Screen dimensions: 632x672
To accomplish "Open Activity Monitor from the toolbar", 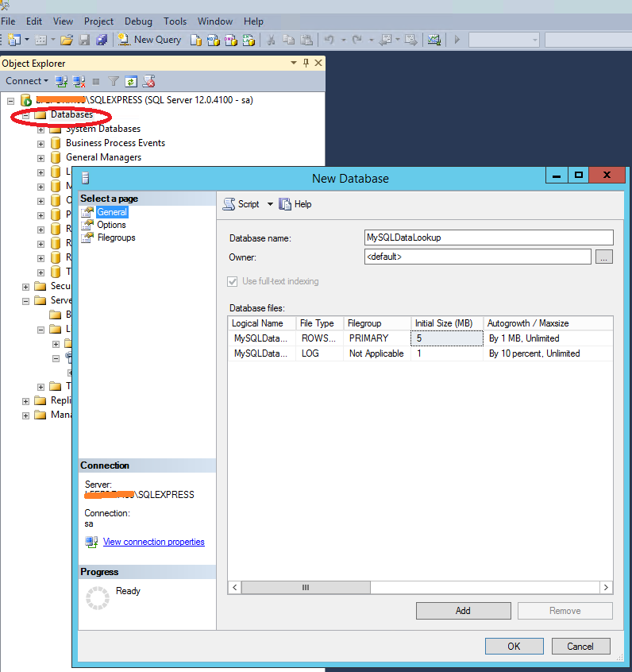I will [x=434, y=40].
